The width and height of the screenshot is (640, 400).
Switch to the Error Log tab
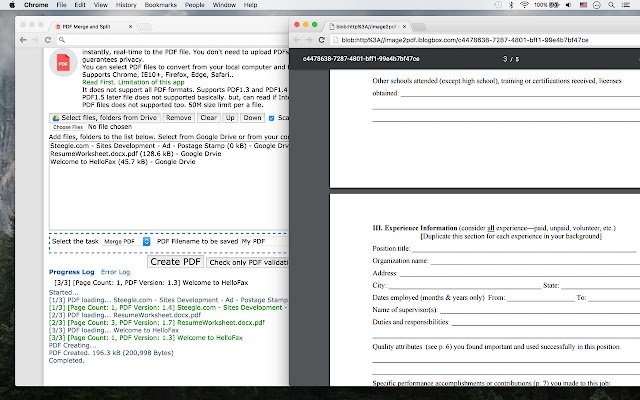pyautogui.click(x=116, y=272)
